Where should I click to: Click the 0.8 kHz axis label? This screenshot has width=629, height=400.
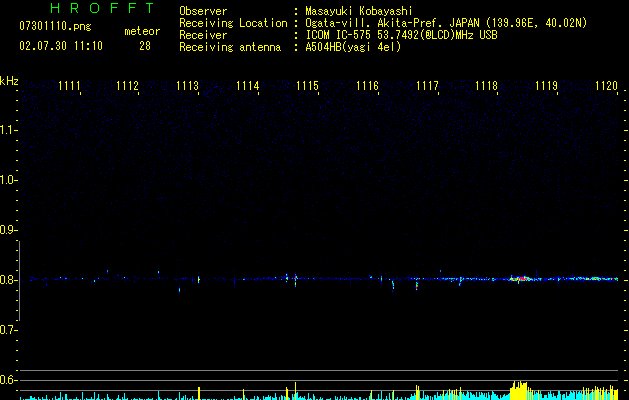coord(7,280)
